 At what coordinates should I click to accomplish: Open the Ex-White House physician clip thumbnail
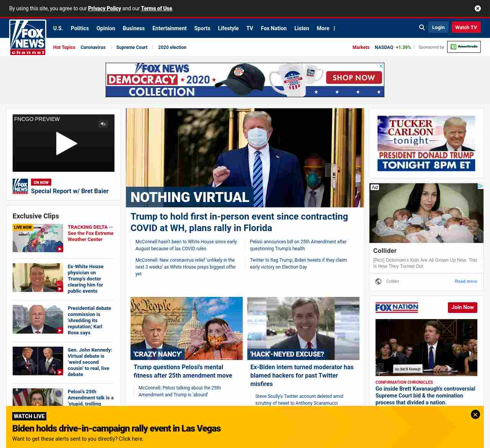38,277
